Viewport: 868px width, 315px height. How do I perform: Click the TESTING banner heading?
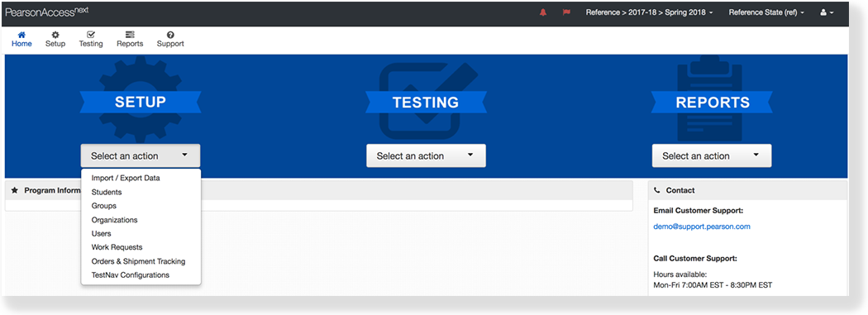pyautogui.click(x=426, y=103)
